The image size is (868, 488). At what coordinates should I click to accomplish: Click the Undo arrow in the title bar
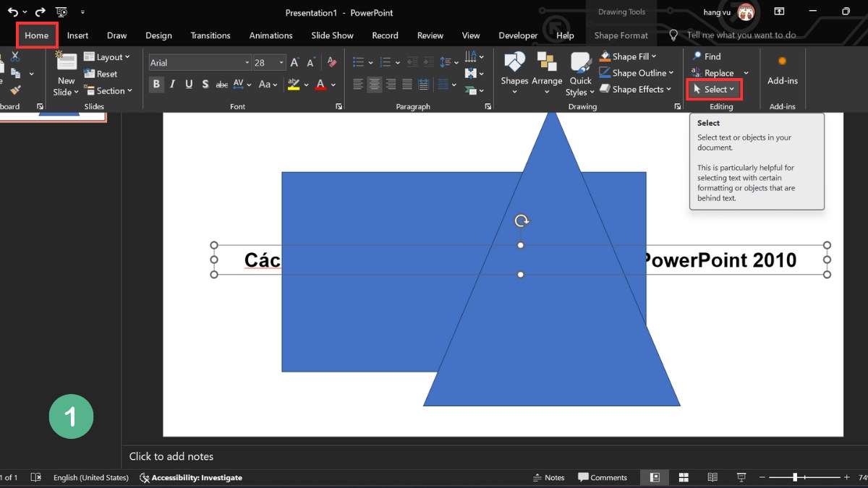click(12, 12)
